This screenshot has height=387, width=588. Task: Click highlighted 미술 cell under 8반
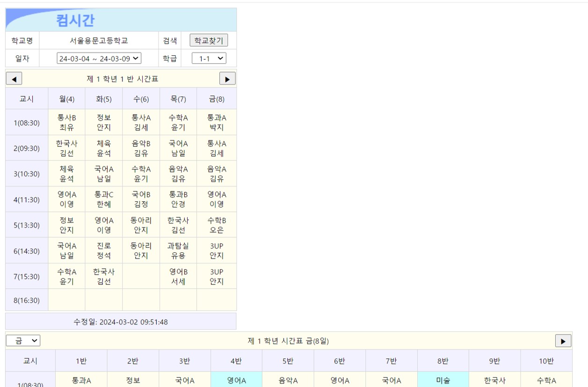(x=443, y=380)
